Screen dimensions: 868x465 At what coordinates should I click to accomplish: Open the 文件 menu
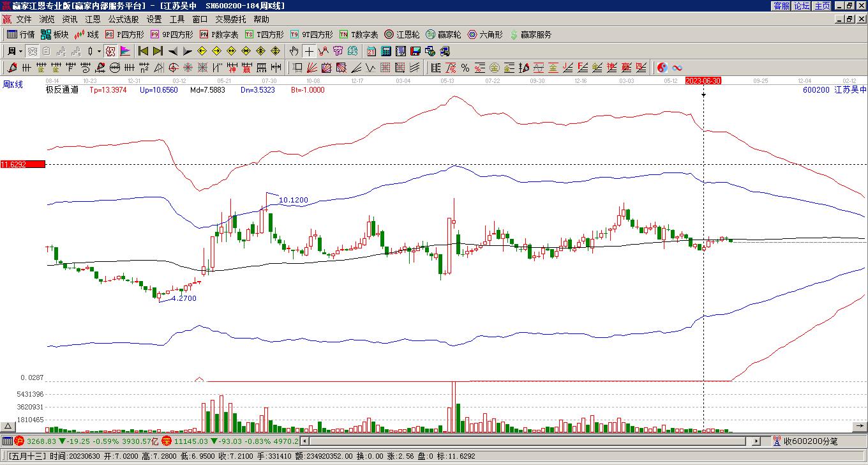coord(24,19)
